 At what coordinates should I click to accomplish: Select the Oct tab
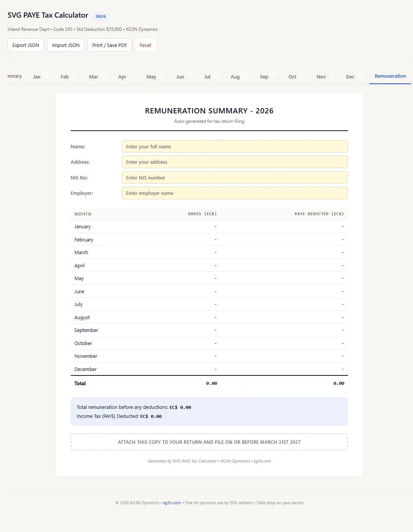pos(292,77)
